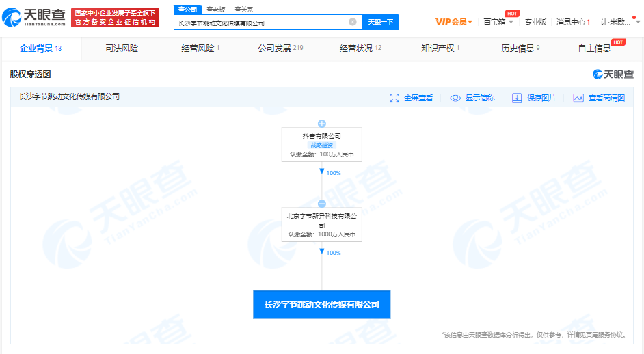Screen dimensions: 644x354
Task: Open the TianYanCha logo homepage
Action: tap(33, 17)
